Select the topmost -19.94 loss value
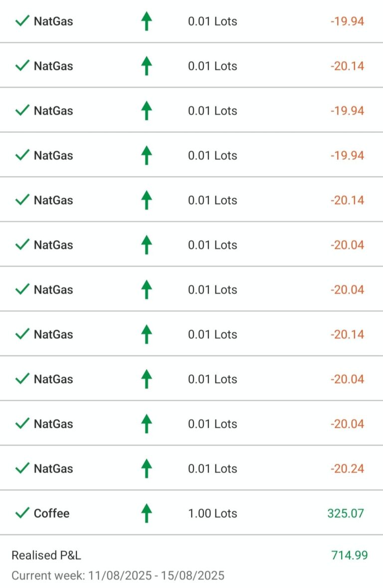 347,21
